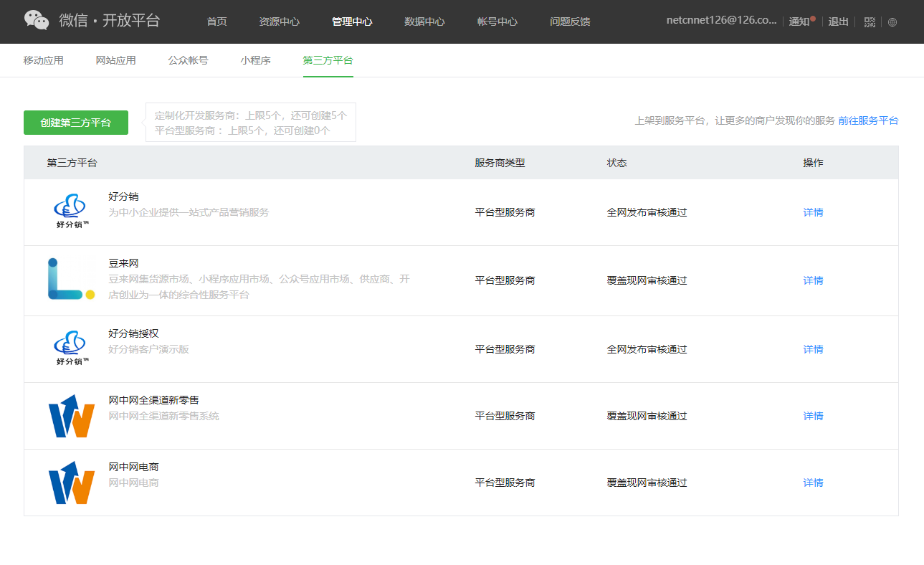Open 资源中心 in top navigation

(x=279, y=22)
